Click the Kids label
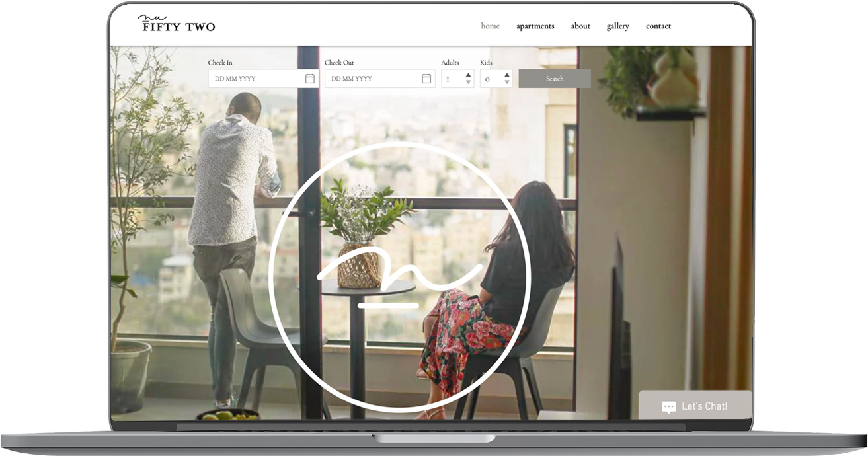 pyautogui.click(x=486, y=63)
